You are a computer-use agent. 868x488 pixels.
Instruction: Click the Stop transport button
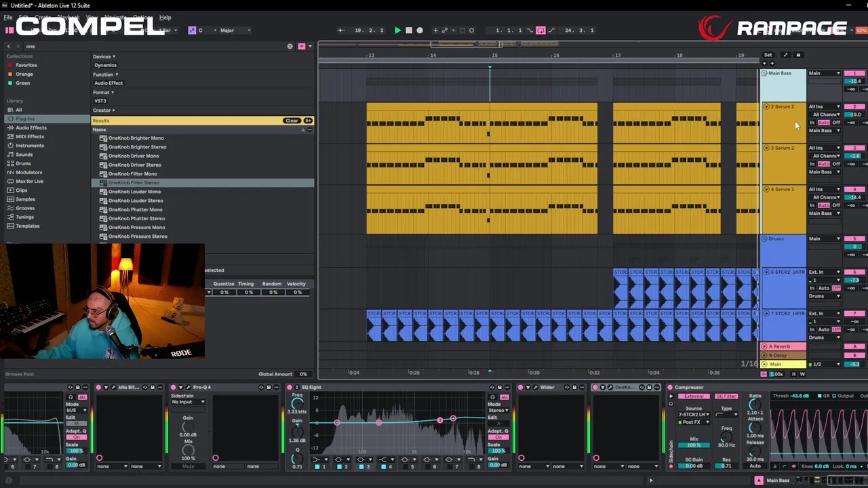(x=408, y=30)
